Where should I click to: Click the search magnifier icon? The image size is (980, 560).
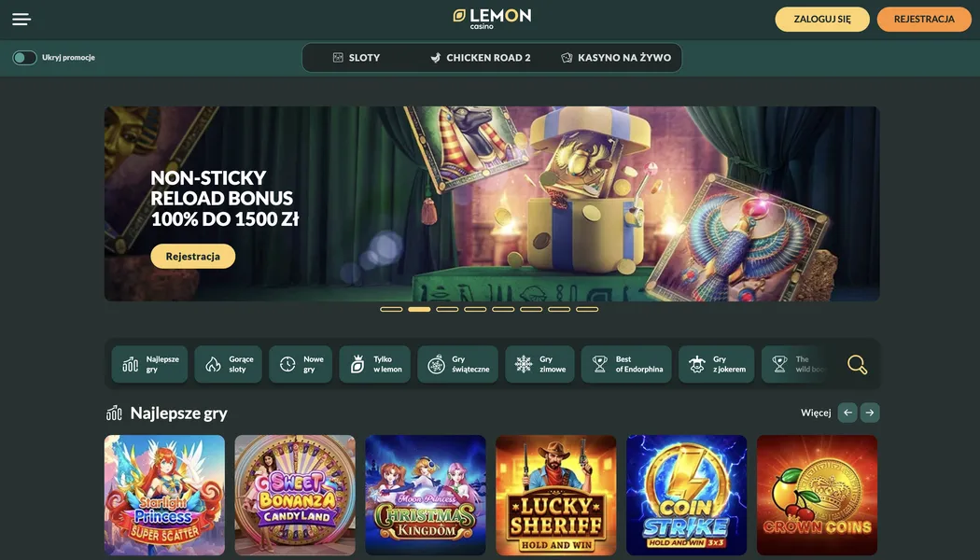tap(857, 364)
